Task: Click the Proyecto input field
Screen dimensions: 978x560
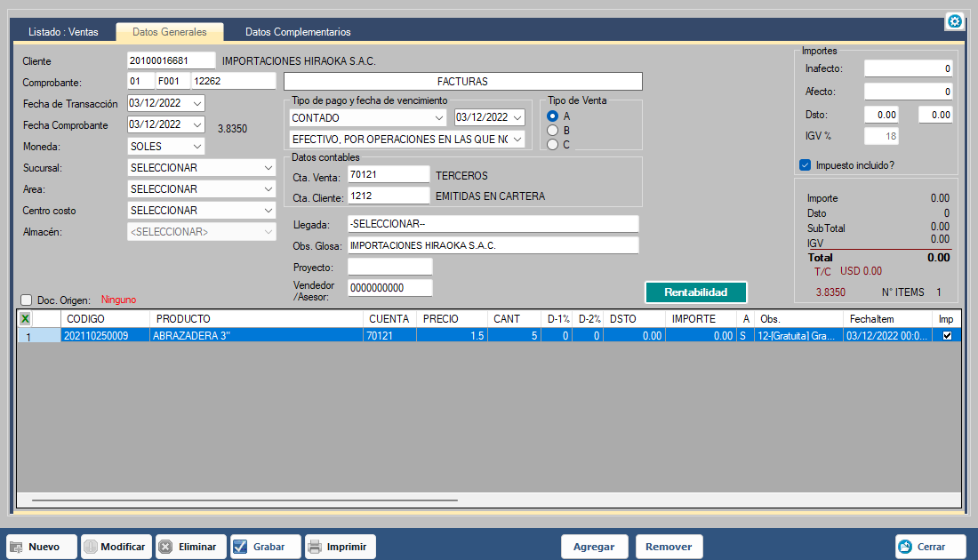Action: (389, 267)
